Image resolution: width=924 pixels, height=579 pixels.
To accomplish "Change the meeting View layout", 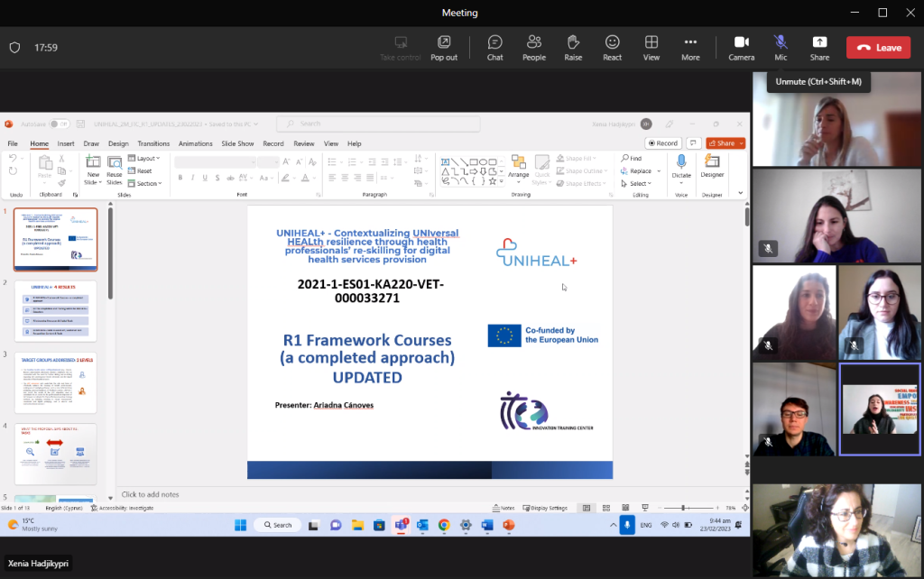I will [x=651, y=48].
